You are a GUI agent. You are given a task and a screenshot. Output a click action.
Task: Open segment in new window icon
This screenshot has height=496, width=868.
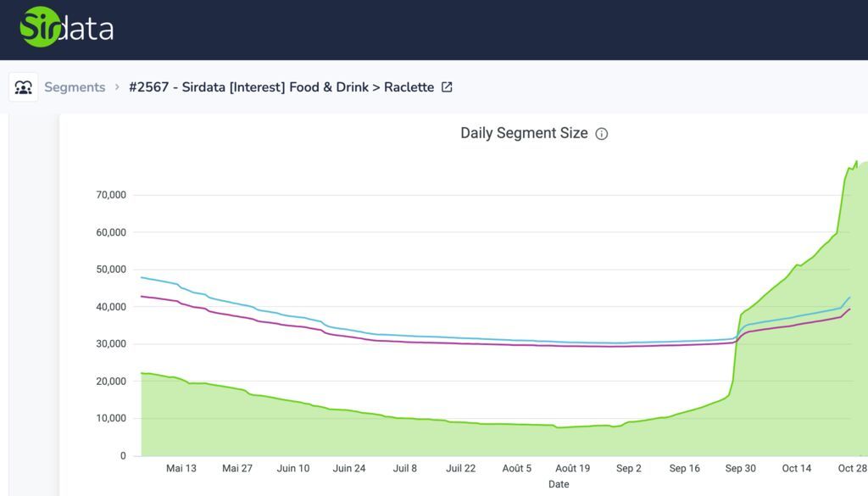[447, 87]
